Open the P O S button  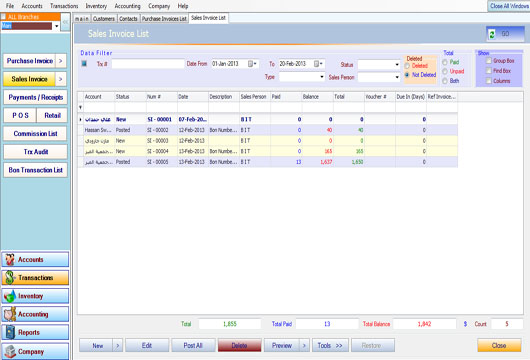(x=20, y=116)
